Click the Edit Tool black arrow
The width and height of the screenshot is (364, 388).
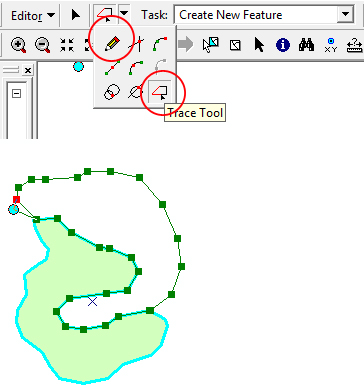[76, 15]
